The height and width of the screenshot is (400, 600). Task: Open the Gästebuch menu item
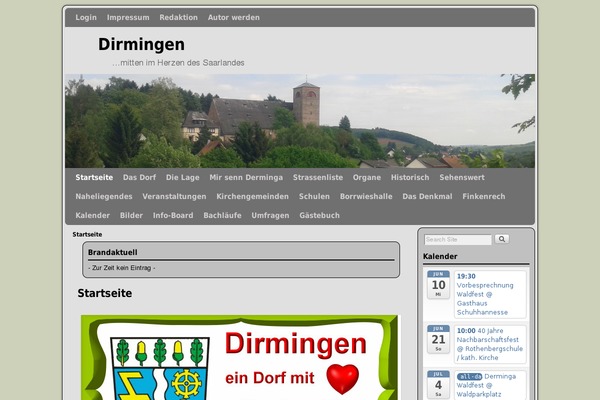tap(320, 215)
